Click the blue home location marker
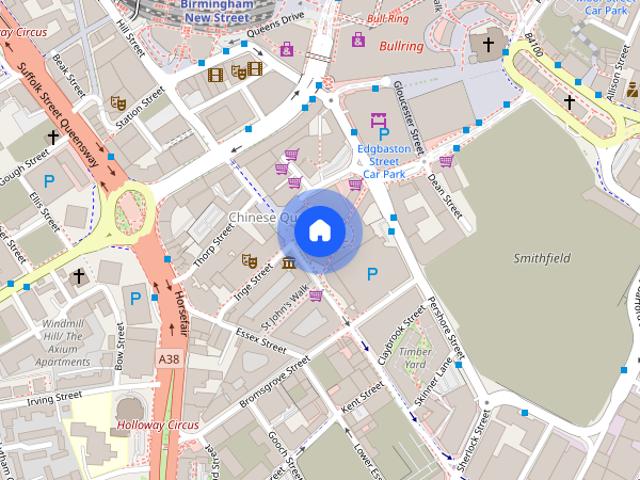The image size is (640, 480). click(x=319, y=231)
